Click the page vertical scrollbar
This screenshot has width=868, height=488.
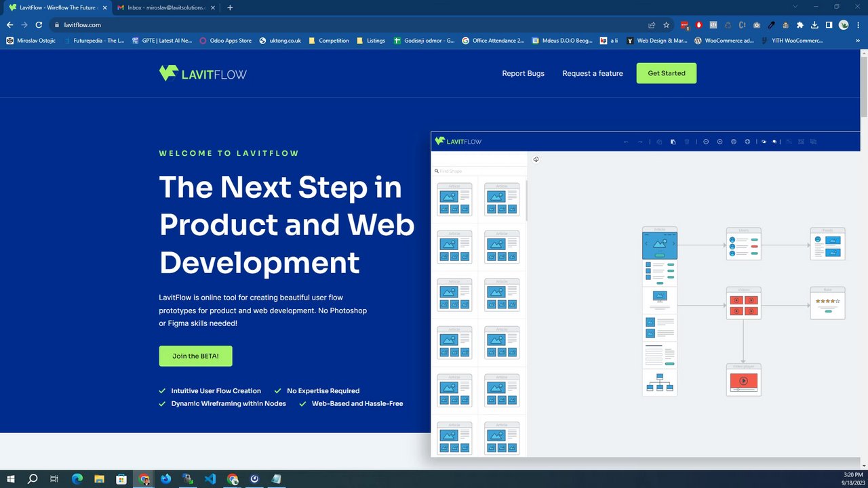(864, 87)
